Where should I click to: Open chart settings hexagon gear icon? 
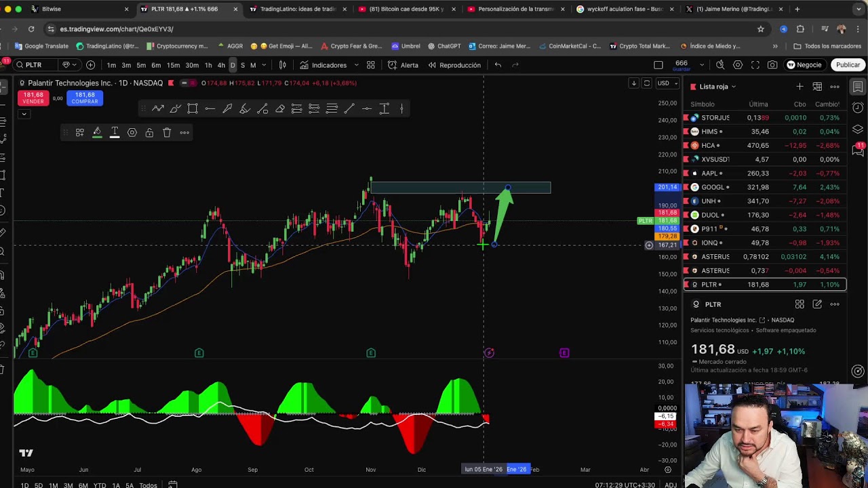click(738, 65)
